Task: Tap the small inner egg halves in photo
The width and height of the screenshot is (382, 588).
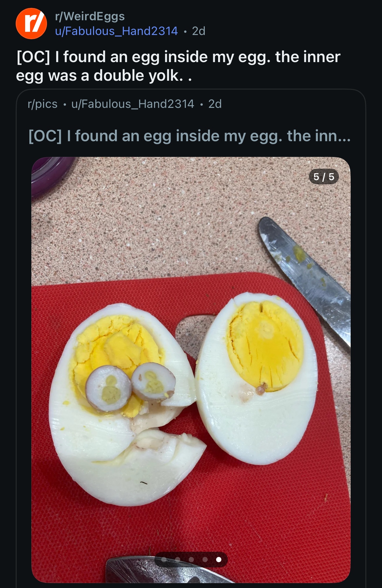Action: tap(130, 385)
